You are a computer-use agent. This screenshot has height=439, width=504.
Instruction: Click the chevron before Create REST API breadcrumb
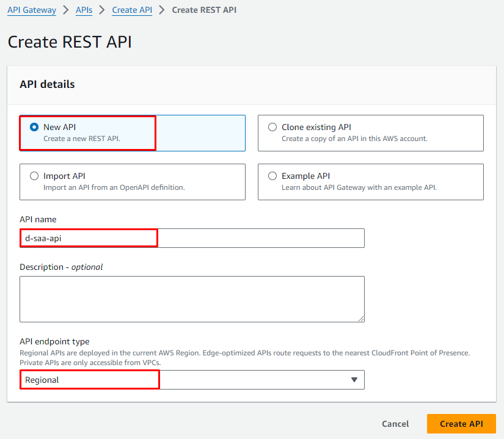[x=163, y=10]
